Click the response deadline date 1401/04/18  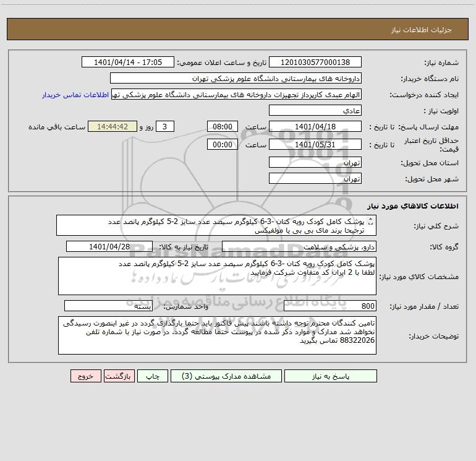click(x=315, y=126)
